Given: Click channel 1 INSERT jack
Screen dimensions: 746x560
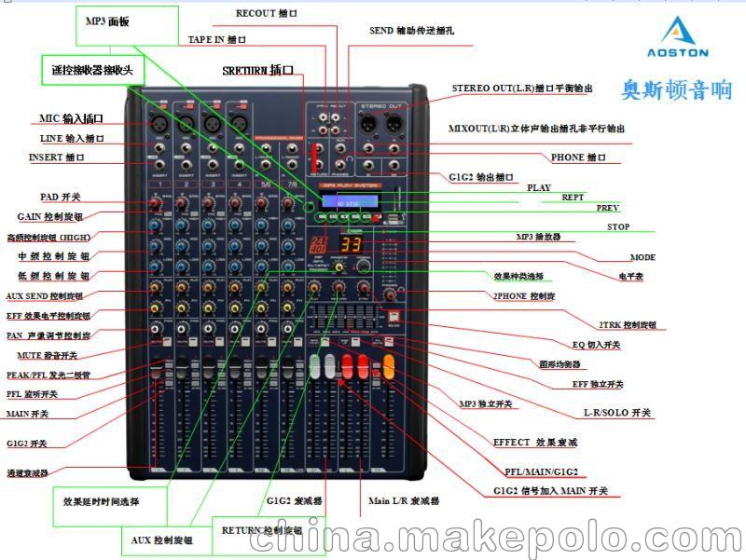Looking at the screenshot, I should [159, 166].
